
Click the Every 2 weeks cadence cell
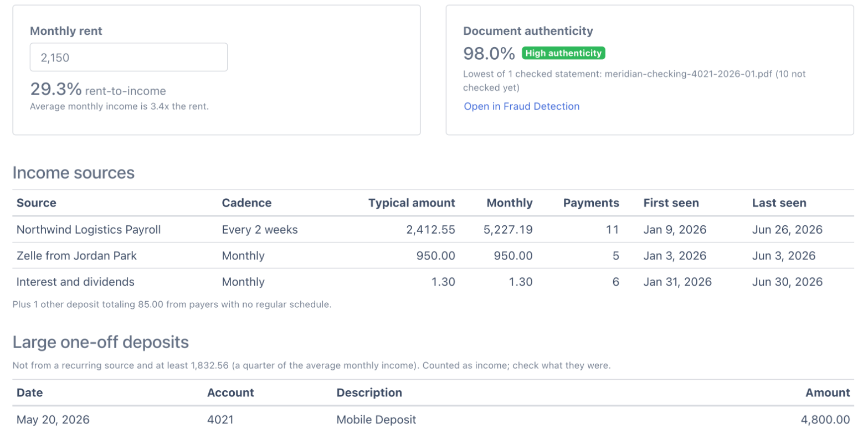260,230
